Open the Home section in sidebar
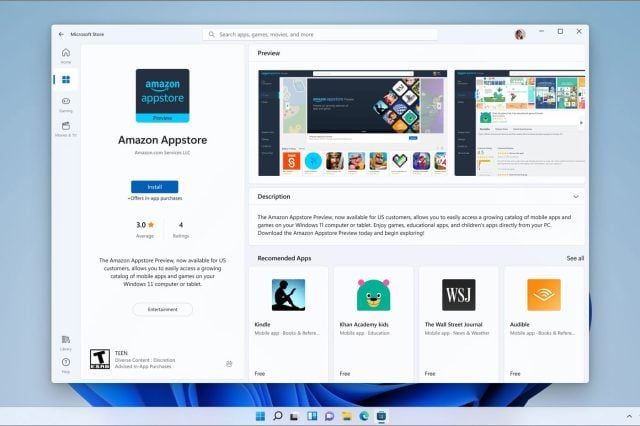This screenshot has width=640, height=426. click(x=66, y=55)
